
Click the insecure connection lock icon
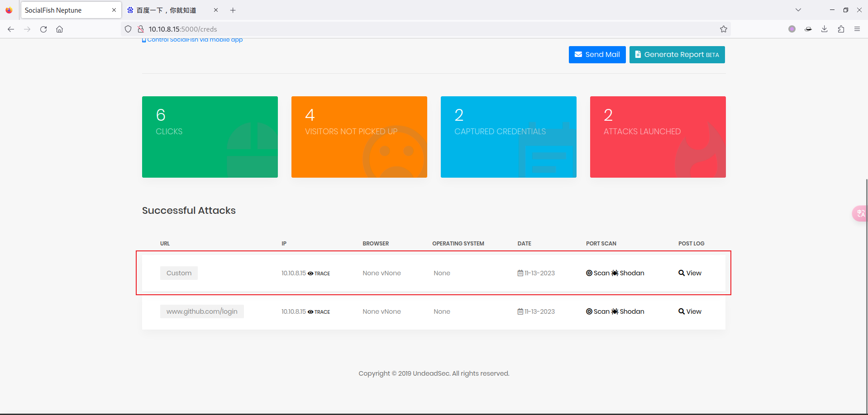point(141,29)
